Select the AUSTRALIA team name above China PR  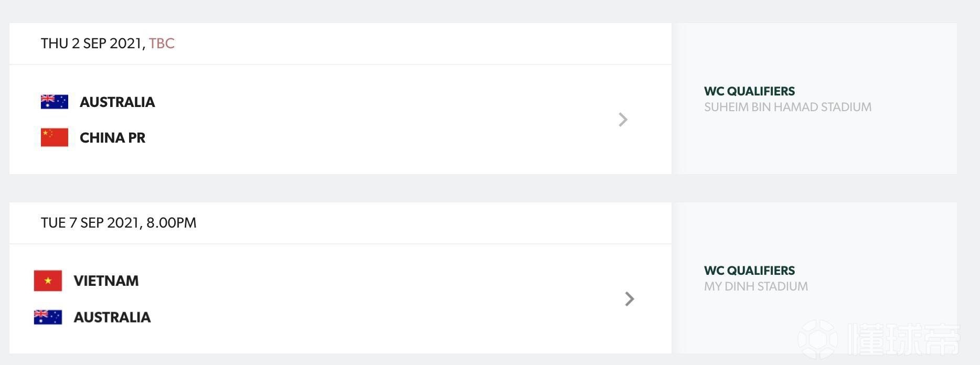[117, 102]
